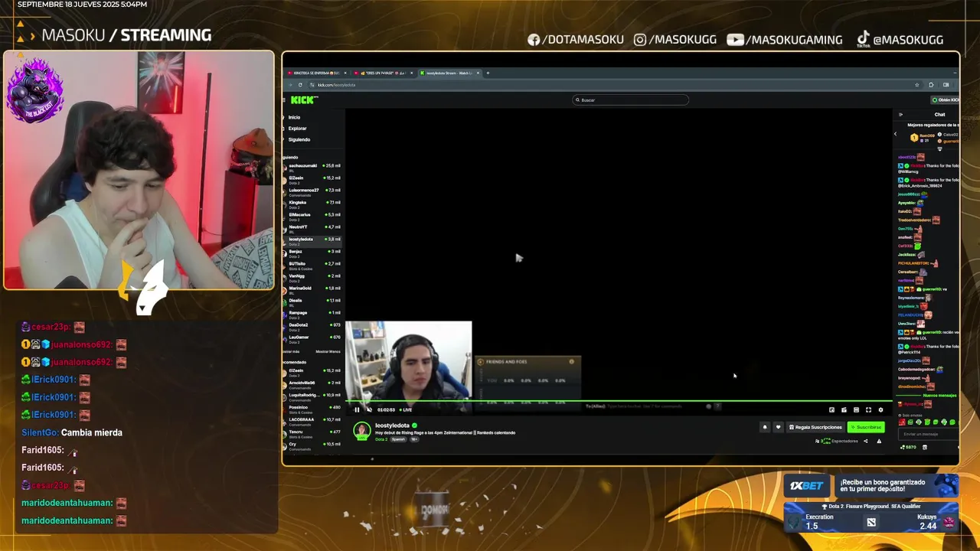Open player settings gear icon

(x=880, y=409)
